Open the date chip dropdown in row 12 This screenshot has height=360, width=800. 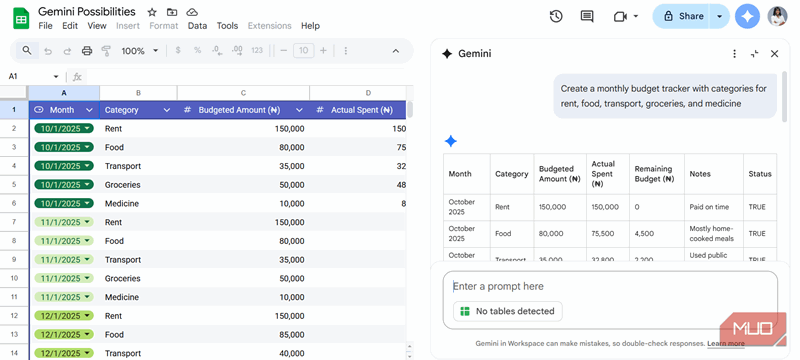pyautogui.click(x=87, y=316)
